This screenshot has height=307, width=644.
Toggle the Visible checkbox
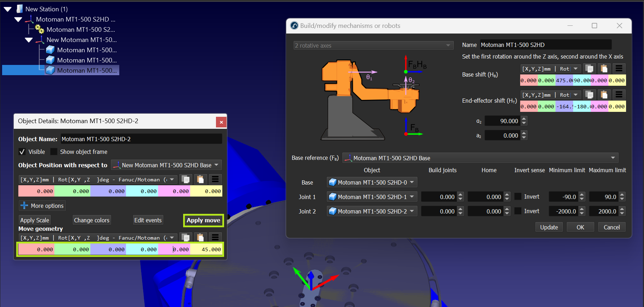pos(22,152)
